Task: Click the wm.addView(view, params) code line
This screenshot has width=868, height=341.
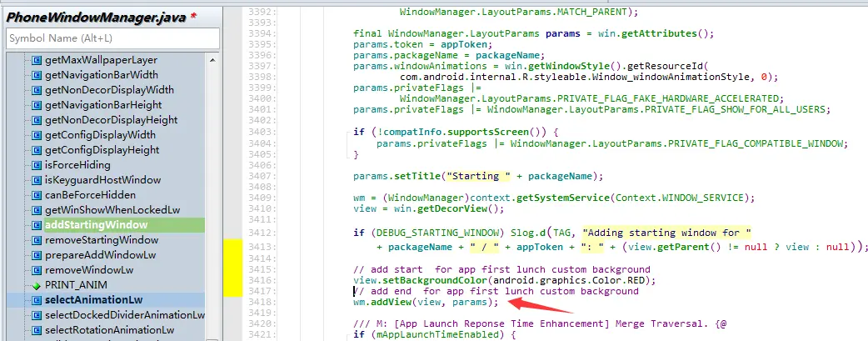Action: 426,302
